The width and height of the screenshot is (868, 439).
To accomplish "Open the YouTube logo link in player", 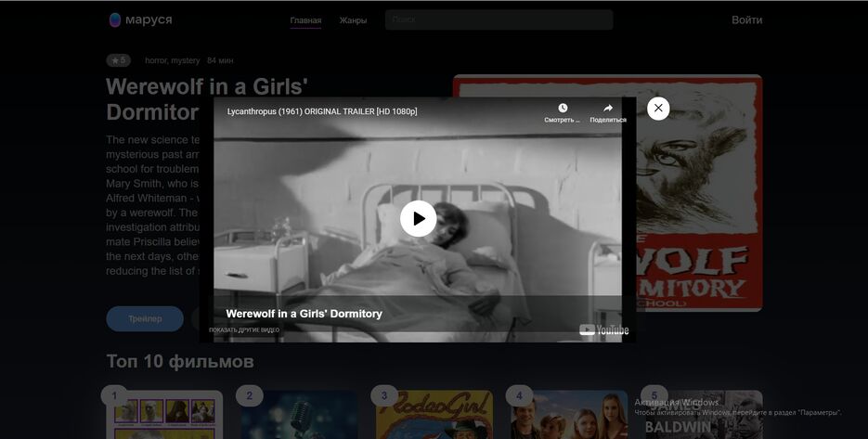I will 604,329.
